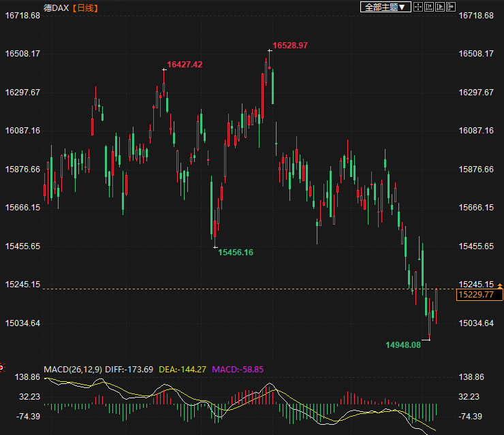Click the magenta MACD value label

pyautogui.click(x=238, y=370)
